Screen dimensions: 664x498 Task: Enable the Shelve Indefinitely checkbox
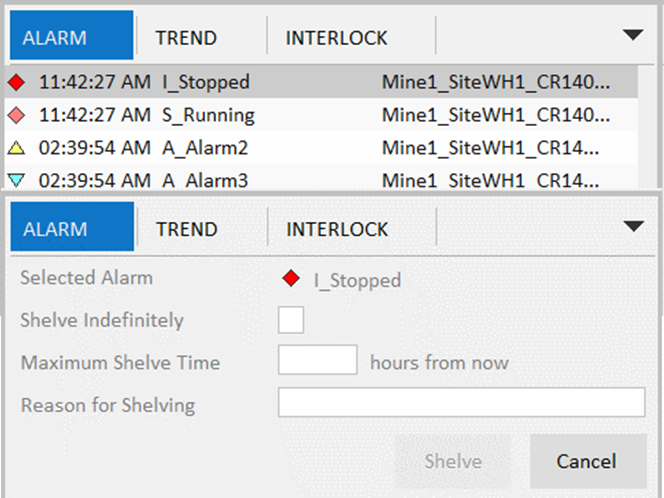click(291, 321)
